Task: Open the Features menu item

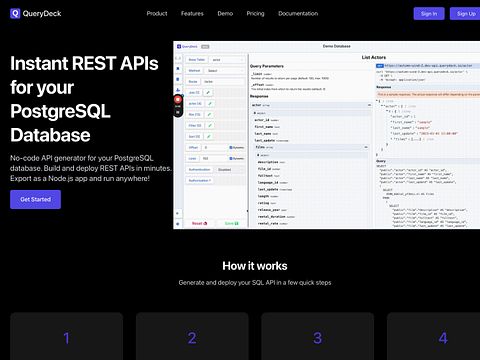Action: click(192, 13)
